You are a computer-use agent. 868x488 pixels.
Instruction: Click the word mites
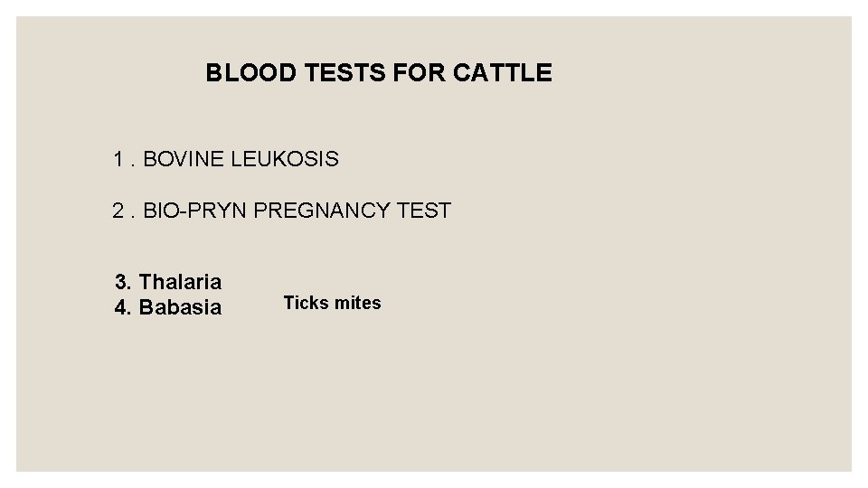pos(358,304)
